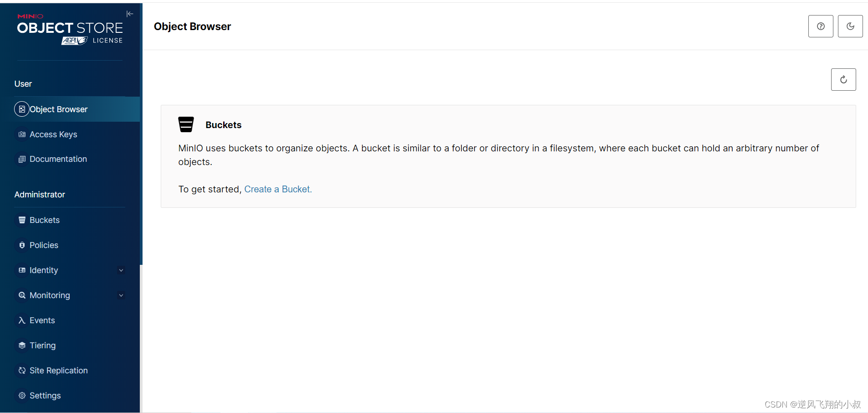The image size is (868, 413).
Task: Expand the Monitoring submenu chevron
Action: point(121,295)
